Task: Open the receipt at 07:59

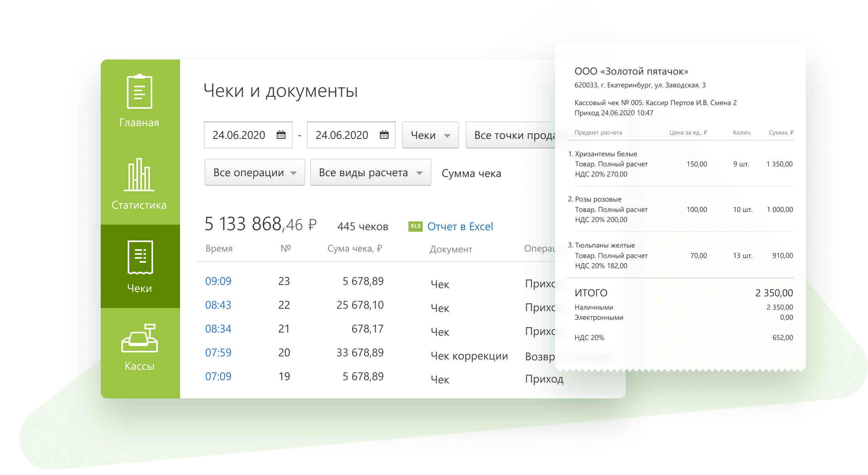Action: point(218,353)
